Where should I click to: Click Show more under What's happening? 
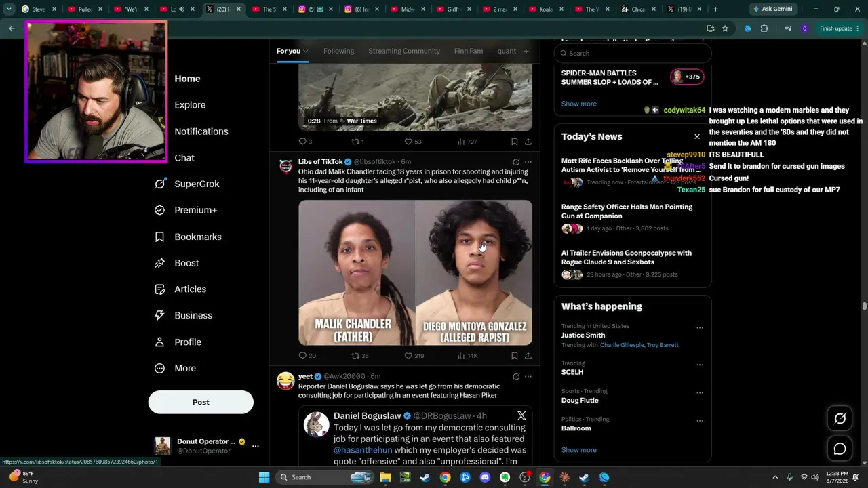579,450
